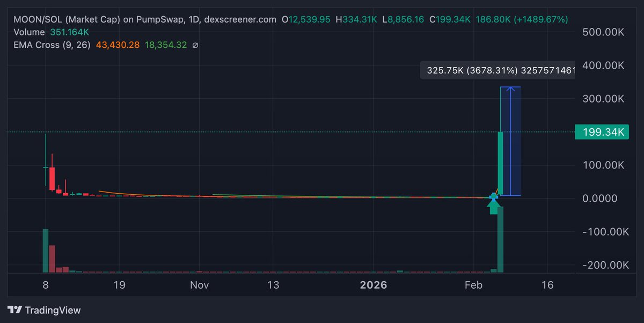The width and height of the screenshot is (644, 323).
Task: Click the 8 date label on time axis
Action: 46,285
